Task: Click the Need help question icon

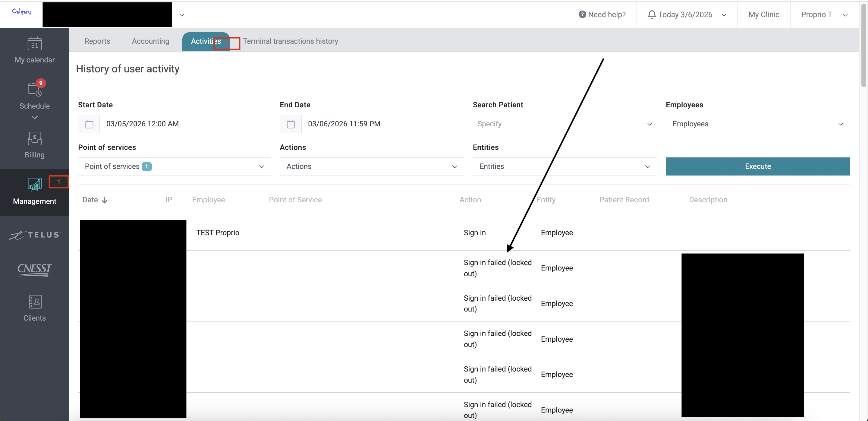Action: point(582,14)
